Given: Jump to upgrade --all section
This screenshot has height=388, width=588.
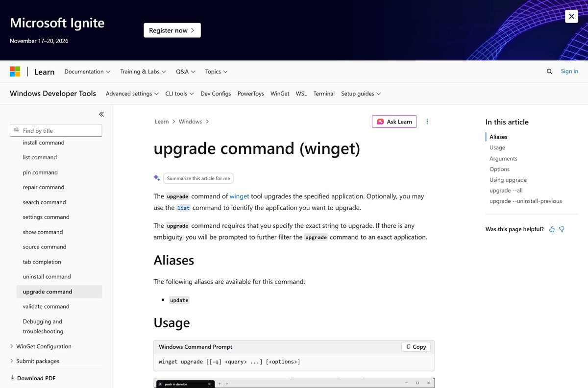Looking at the screenshot, I should tap(506, 191).
